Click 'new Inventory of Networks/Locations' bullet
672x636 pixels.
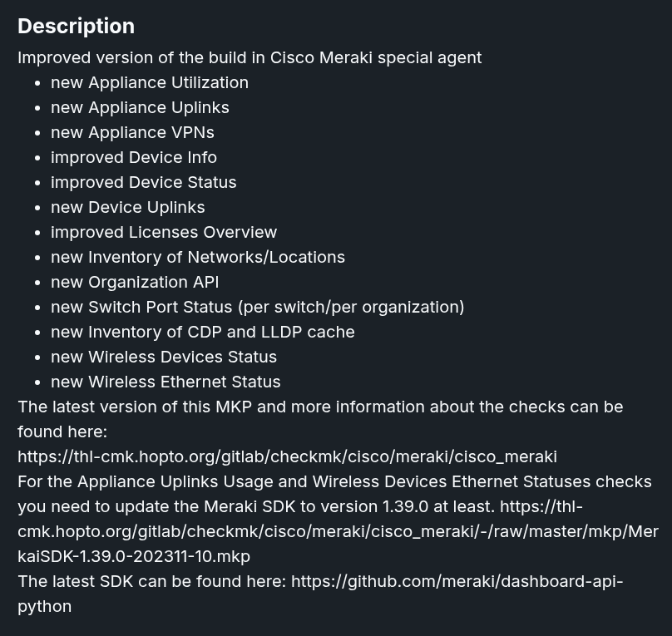(x=198, y=257)
